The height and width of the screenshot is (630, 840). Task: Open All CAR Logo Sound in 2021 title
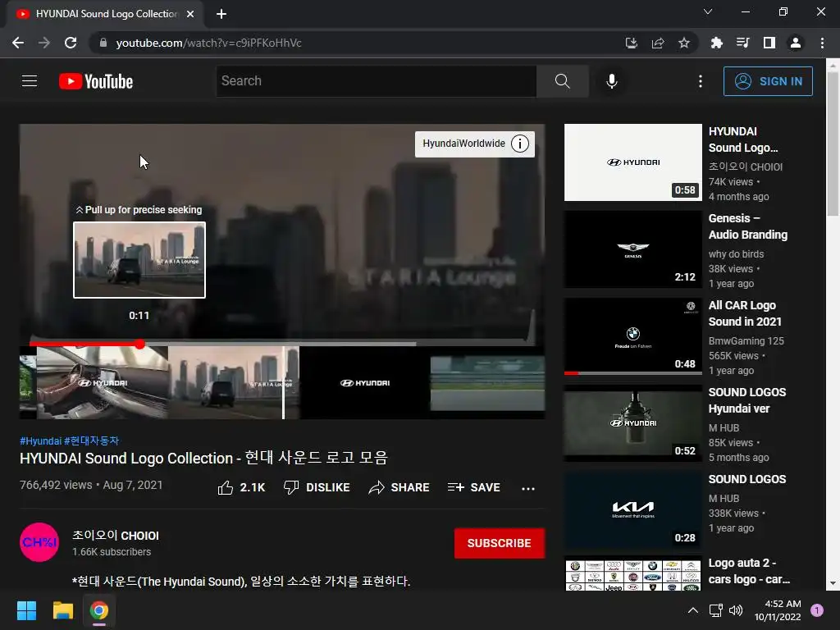pyautogui.click(x=745, y=313)
